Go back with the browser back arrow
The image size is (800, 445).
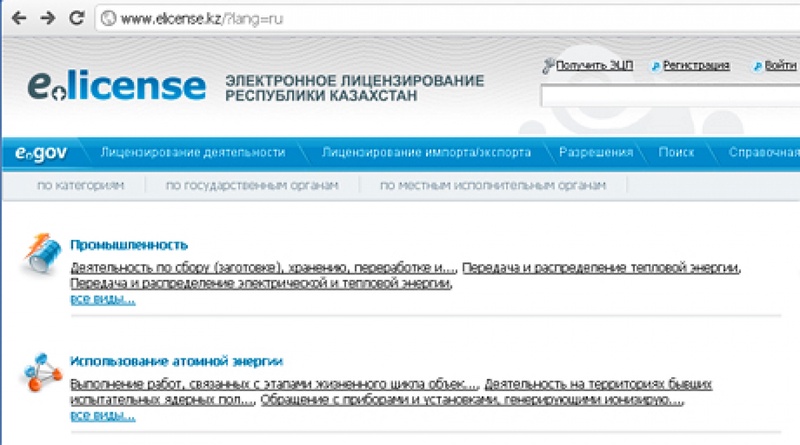[19, 18]
